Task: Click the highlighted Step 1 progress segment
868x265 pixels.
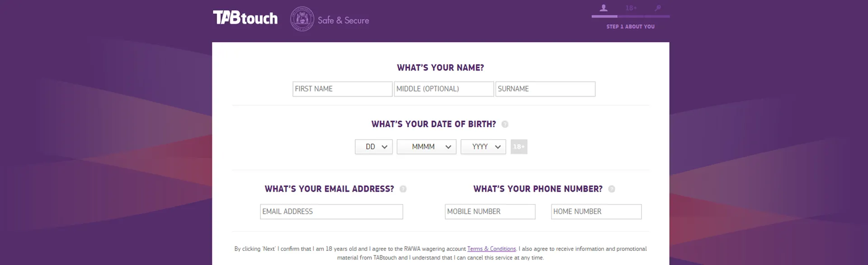Action: tap(604, 16)
